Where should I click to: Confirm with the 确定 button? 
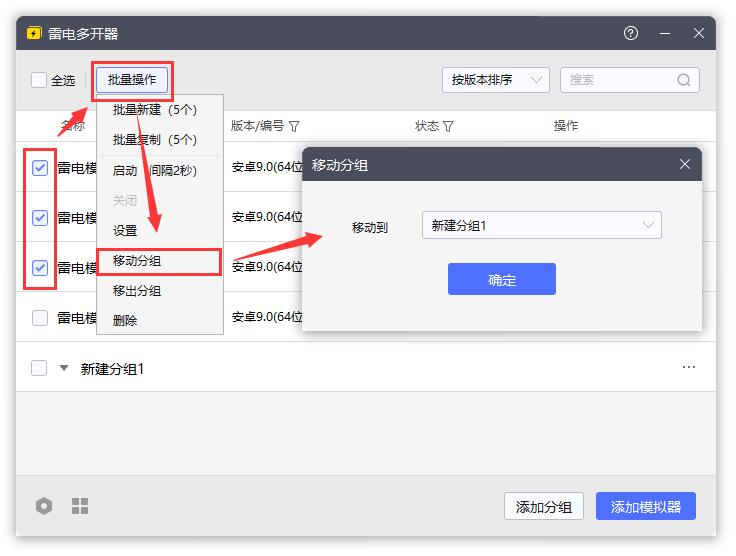click(502, 279)
